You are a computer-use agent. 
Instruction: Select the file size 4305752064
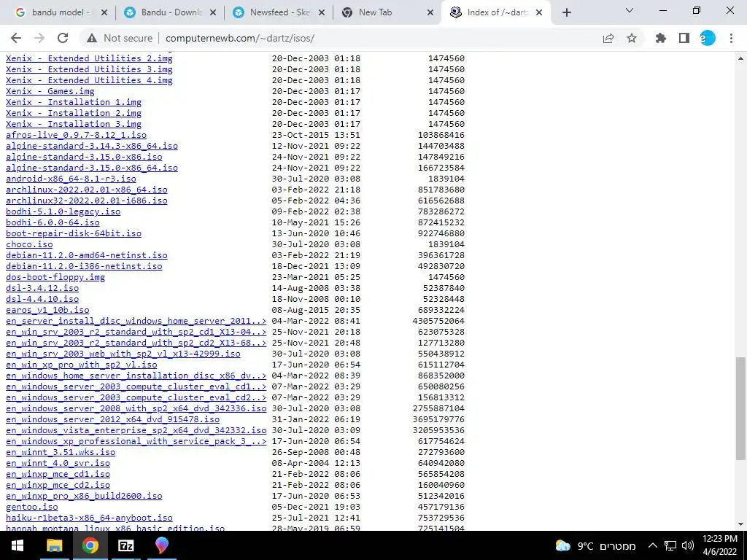pyautogui.click(x=438, y=321)
